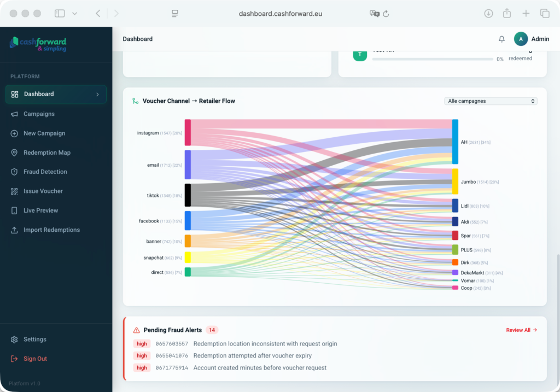
Task: Click the Campaigns megaphone icon
Action: (x=14, y=114)
